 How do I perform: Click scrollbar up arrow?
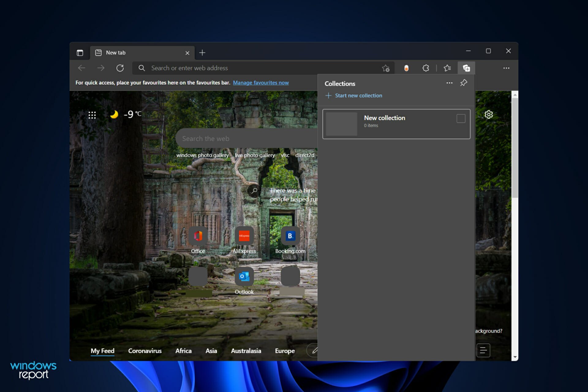(x=515, y=95)
